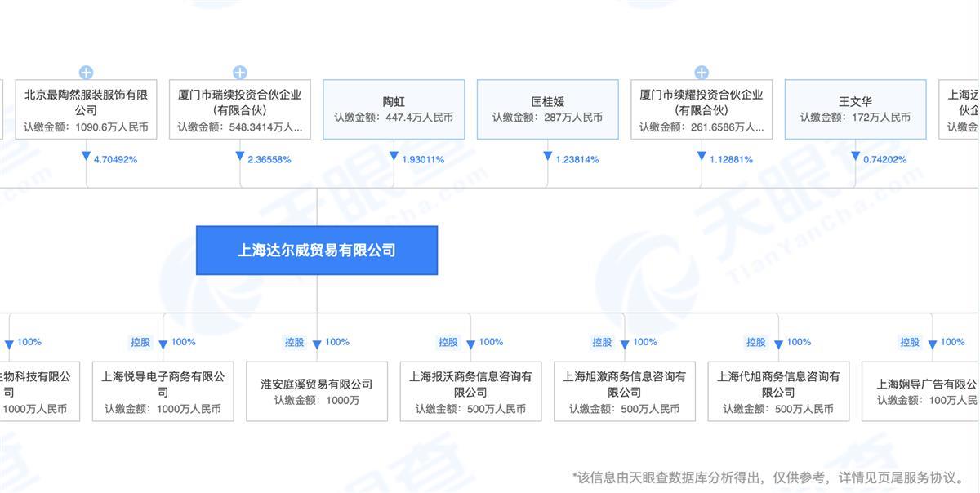Screen dimensions: 980x493
Task: Click the 1.93011% shareholding percentage
Action: pos(423,159)
